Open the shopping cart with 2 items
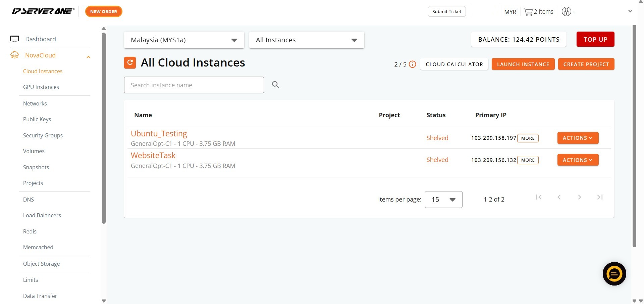Screen dimensions: 644x304 click(538, 12)
